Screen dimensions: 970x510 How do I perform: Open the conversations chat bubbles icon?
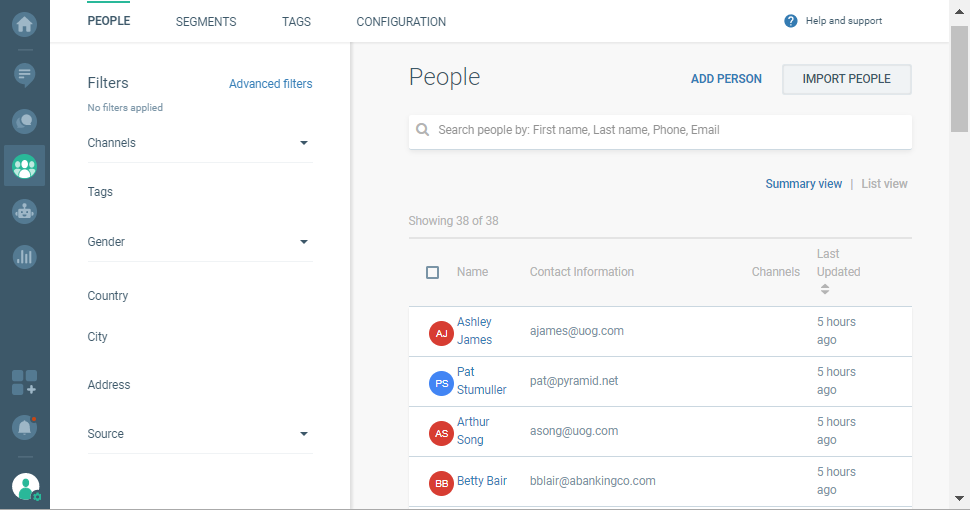pyautogui.click(x=25, y=121)
